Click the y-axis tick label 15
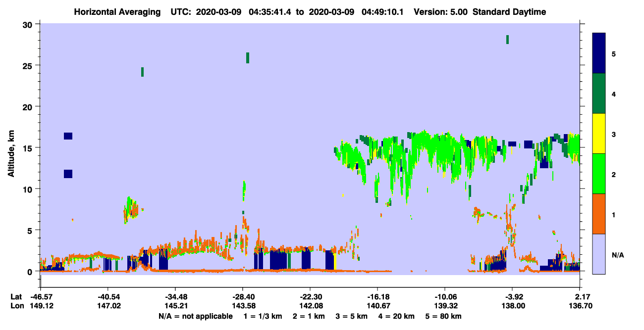Image resolution: width=644 pixels, height=330 pixels. [x=29, y=148]
